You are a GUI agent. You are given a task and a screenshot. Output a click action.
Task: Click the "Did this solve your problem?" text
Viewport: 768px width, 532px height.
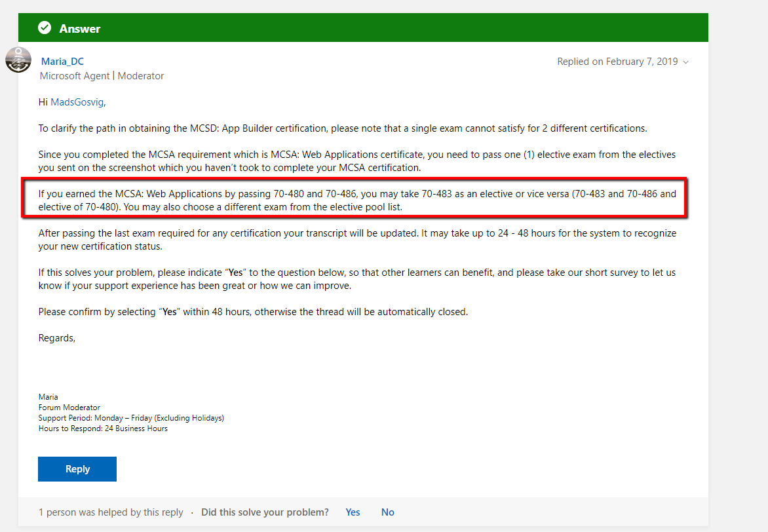click(265, 512)
